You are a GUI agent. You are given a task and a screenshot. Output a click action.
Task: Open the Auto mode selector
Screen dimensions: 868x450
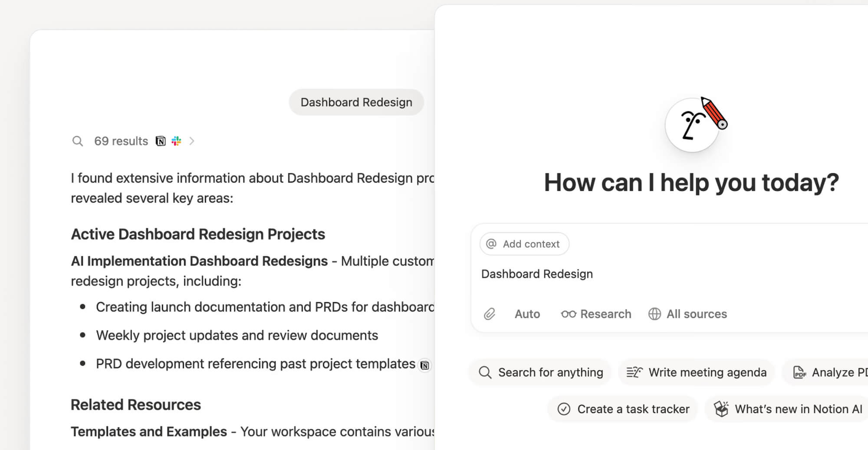coord(527,314)
